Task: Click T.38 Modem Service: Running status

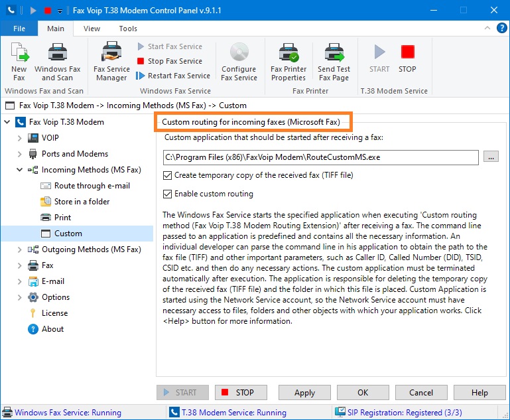Action: pyautogui.click(x=228, y=413)
